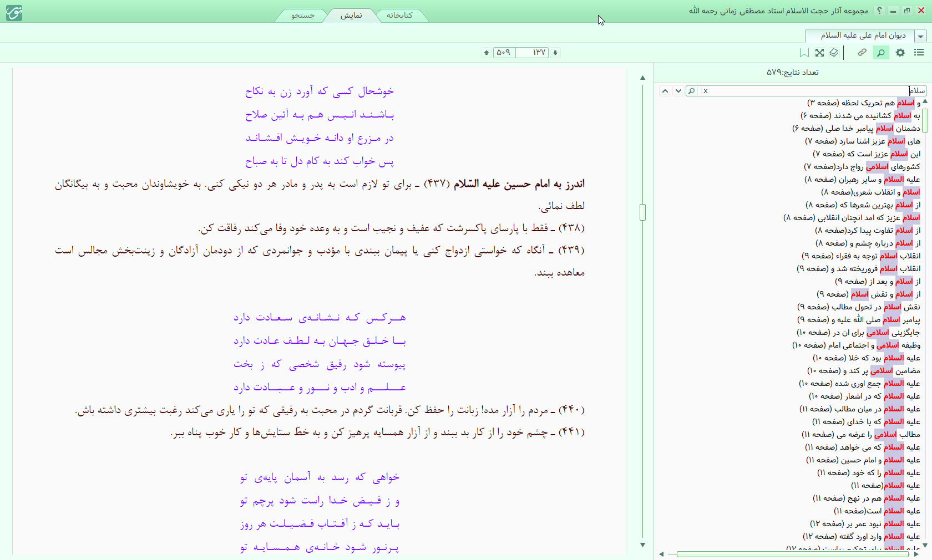Switch to the جستجو tab
Image resolution: width=932 pixels, height=560 pixels.
303,16
